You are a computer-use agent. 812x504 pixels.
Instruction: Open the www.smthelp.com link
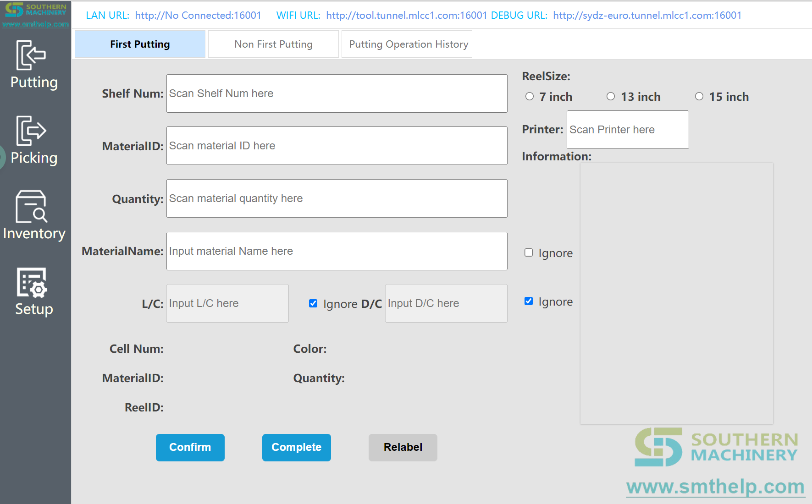pos(715,487)
